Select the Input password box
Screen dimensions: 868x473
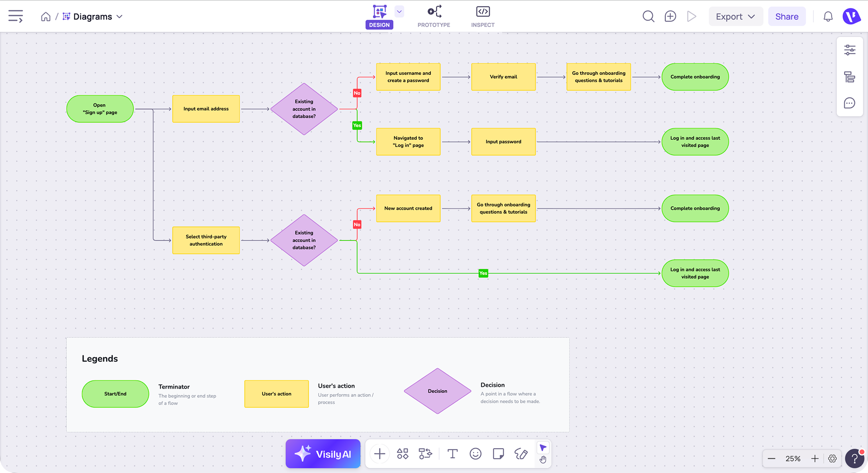click(x=504, y=142)
